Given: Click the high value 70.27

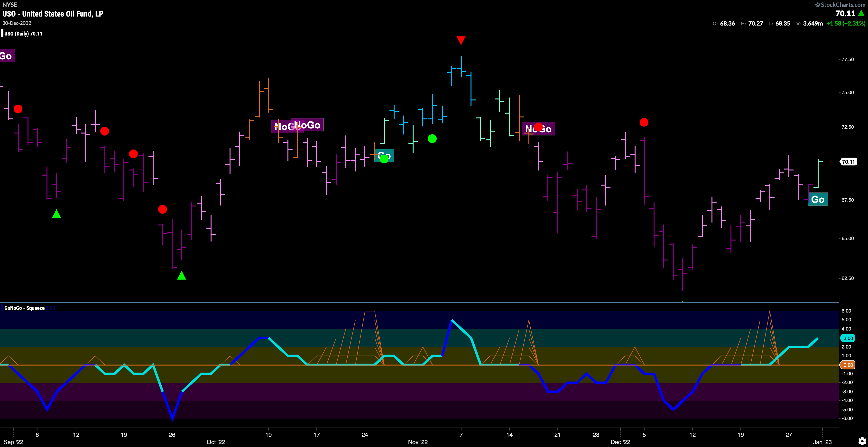Looking at the screenshot, I should point(756,23).
